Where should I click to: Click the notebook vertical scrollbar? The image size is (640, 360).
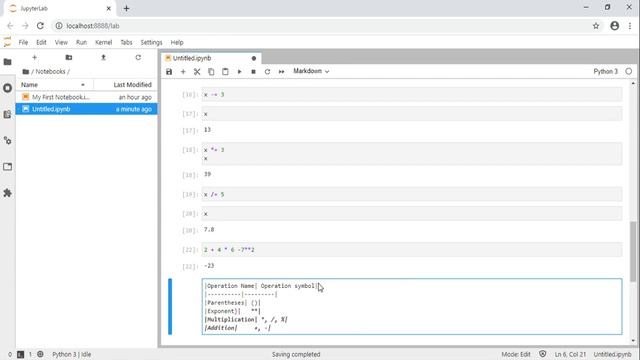[633, 251]
